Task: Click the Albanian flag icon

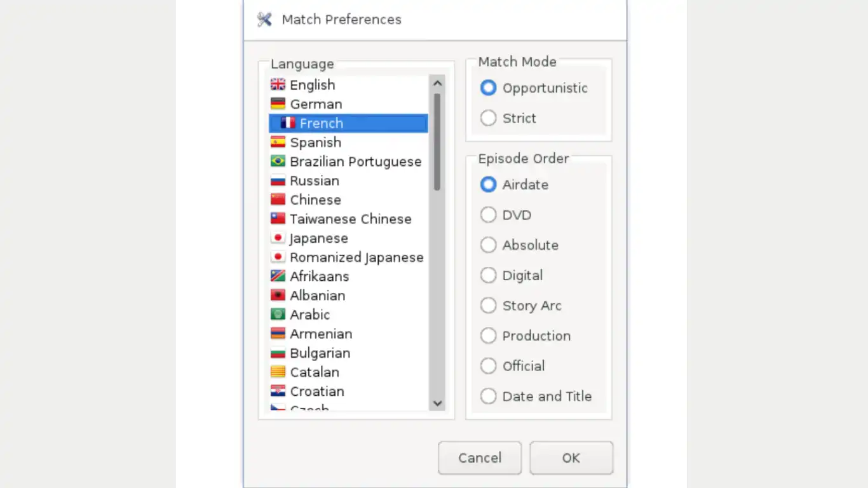Action: (278, 295)
